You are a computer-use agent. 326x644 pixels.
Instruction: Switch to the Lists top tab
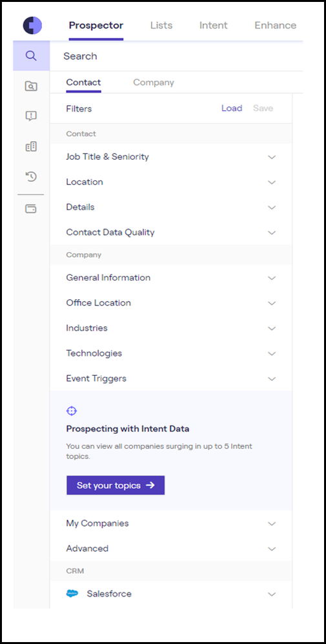pyautogui.click(x=161, y=26)
